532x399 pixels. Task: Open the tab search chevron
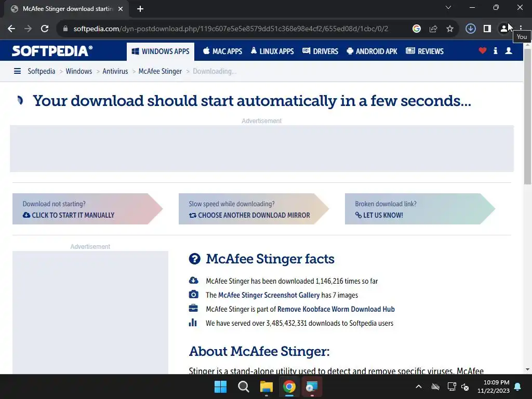click(448, 7)
